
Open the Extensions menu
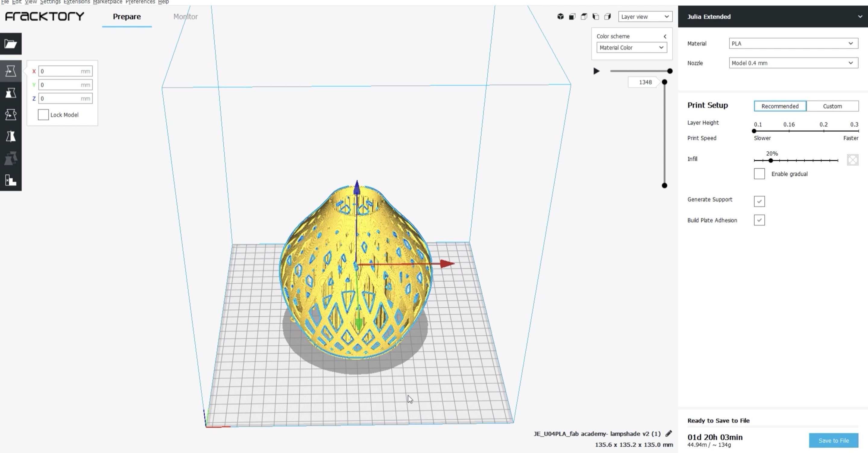(77, 2)
